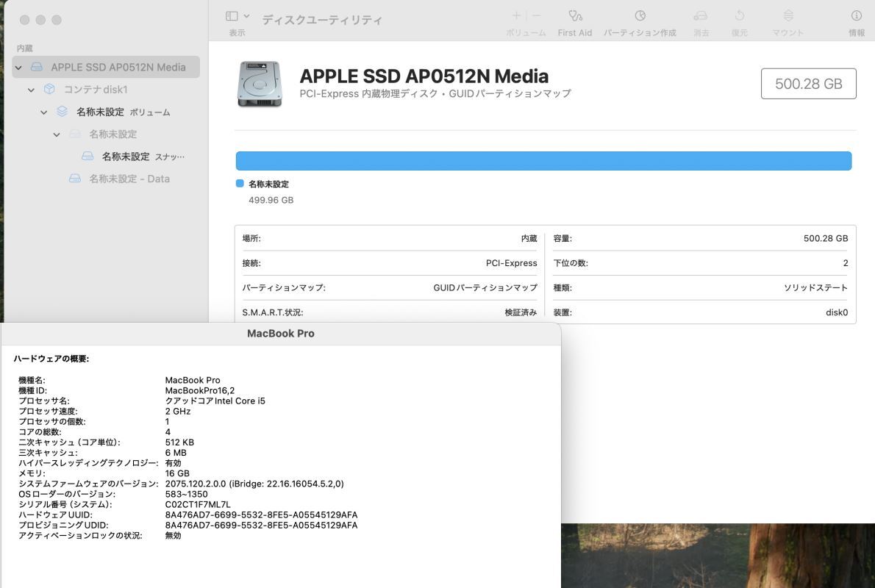Viewport: 875px width, 588px height.
Task: Click the Mount (マウント) toolbar icon
Action: click(787, 16)
